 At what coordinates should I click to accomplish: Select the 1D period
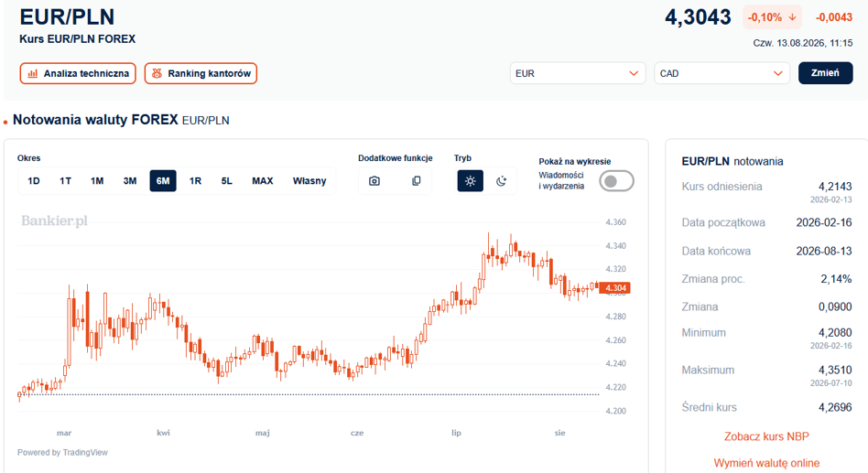34,181
